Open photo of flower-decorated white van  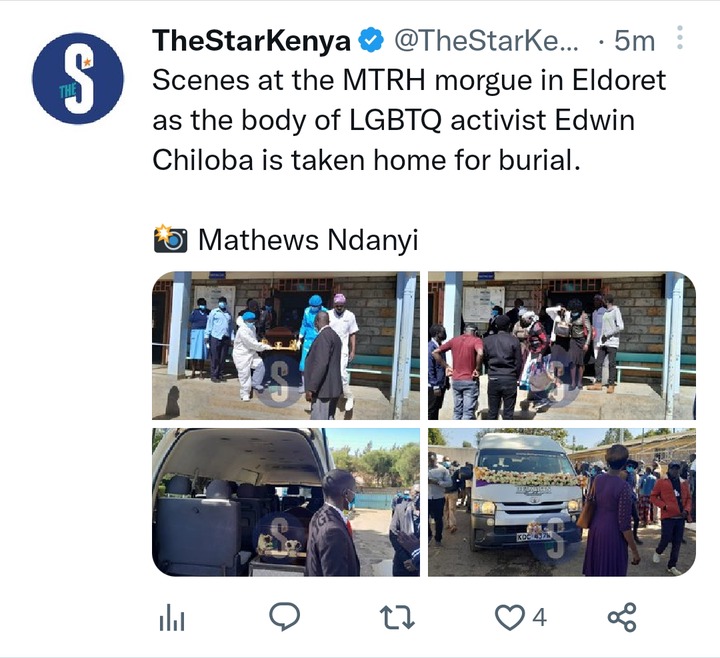click(x=562, y=502)
